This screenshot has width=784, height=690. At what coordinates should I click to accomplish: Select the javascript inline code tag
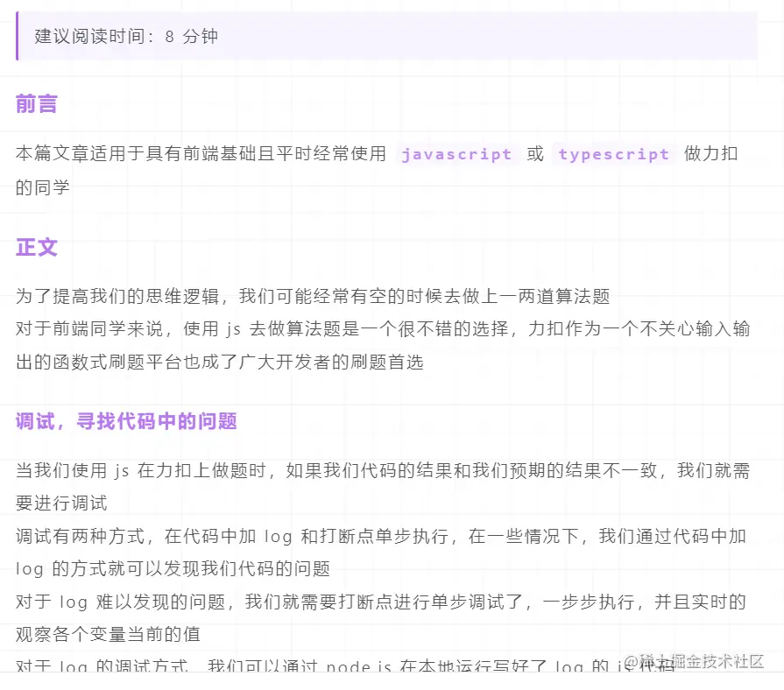coord(456,154)
